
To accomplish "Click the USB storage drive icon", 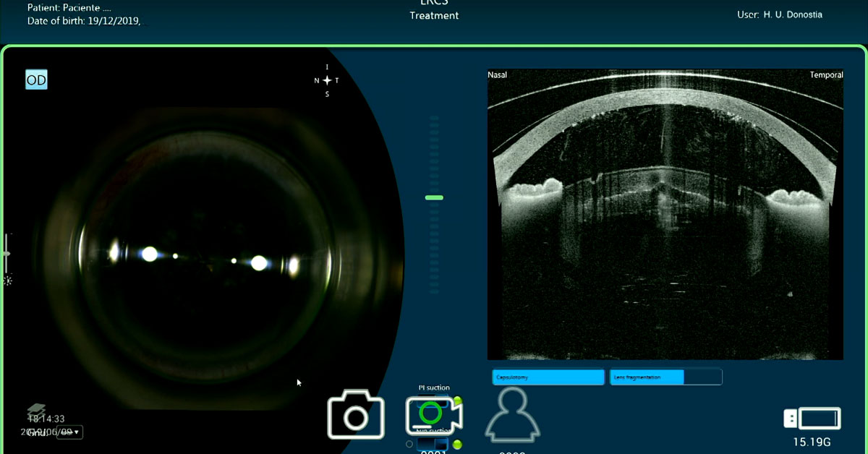I will (812, 419).
